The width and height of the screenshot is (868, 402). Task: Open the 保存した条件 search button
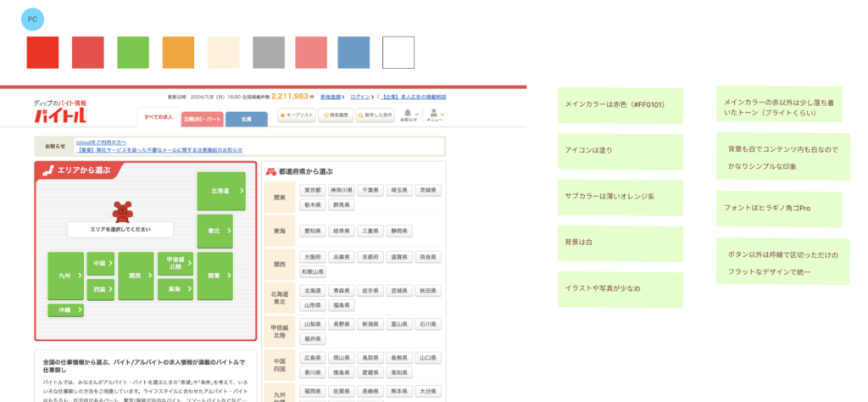(x=375, y=115)
